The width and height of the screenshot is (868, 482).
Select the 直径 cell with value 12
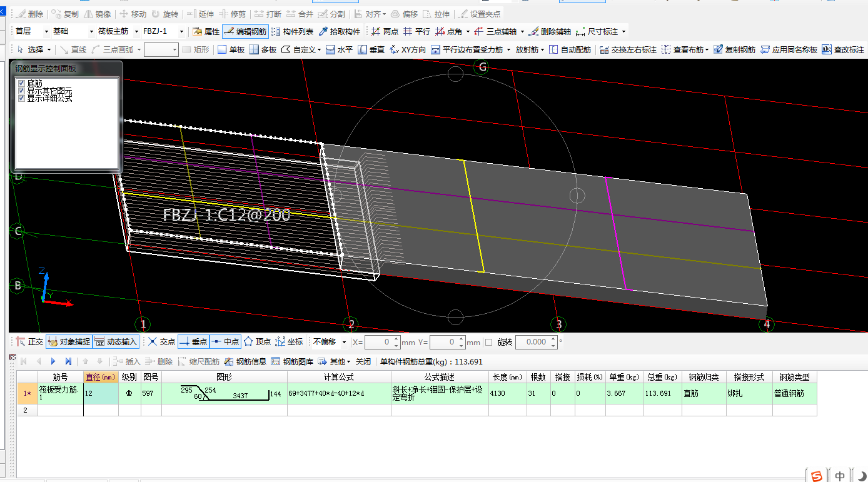pyautogui.click(x=101, y=394)
